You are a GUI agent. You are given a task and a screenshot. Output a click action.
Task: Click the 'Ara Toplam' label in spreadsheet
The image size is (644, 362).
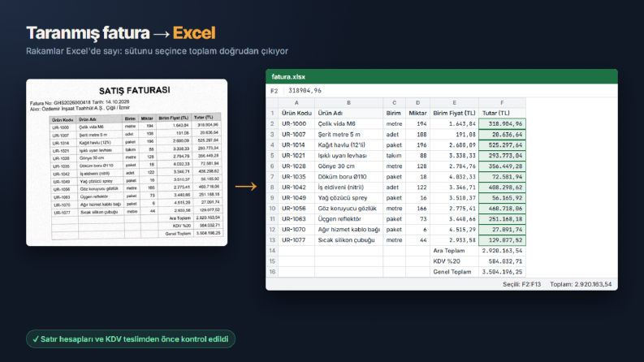[x=454, y=251]
